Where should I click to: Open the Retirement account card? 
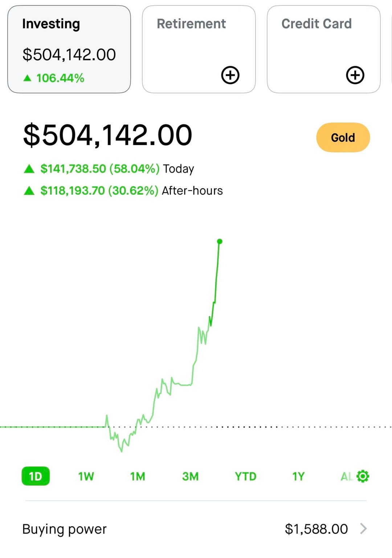click(191, 36)
